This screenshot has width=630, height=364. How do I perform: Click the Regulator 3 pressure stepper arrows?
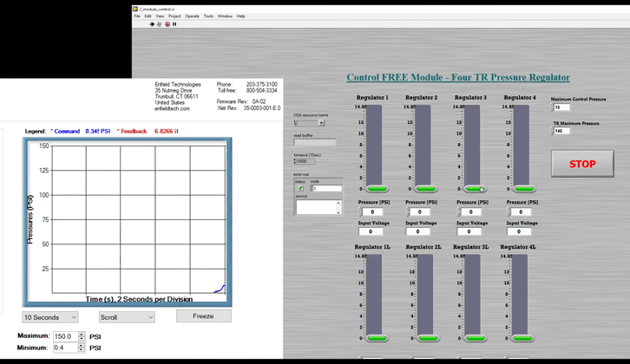(x=458, y=211)
